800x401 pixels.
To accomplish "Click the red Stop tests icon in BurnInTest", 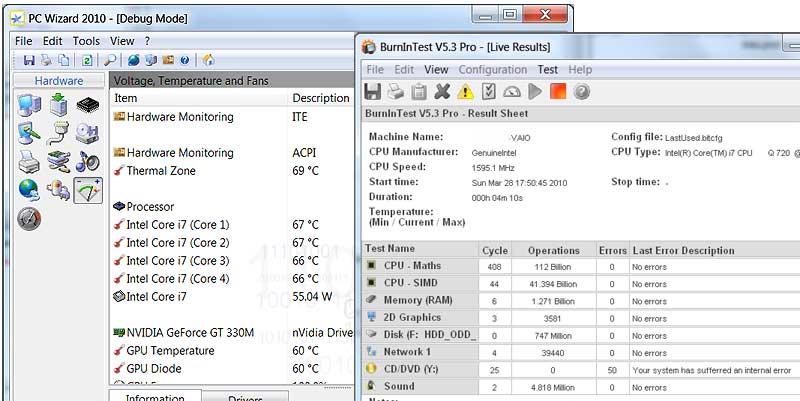I will pyautogui.click(x=558, y=92).
